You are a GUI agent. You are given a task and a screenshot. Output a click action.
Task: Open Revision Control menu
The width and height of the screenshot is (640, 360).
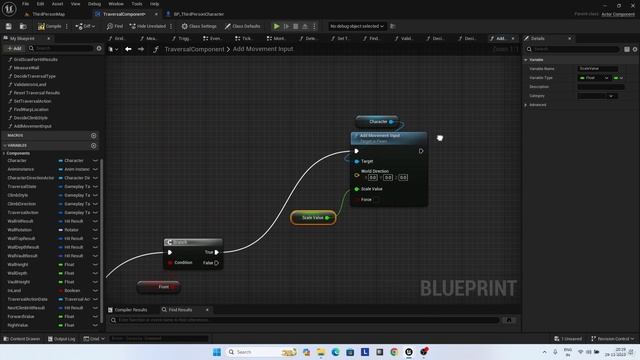[x=612, y=339]
